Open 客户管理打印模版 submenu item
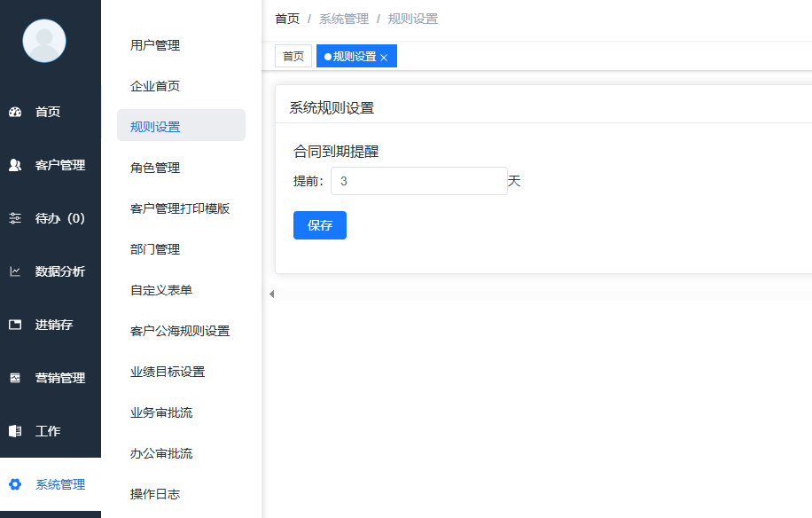 [x=181, y=208]
